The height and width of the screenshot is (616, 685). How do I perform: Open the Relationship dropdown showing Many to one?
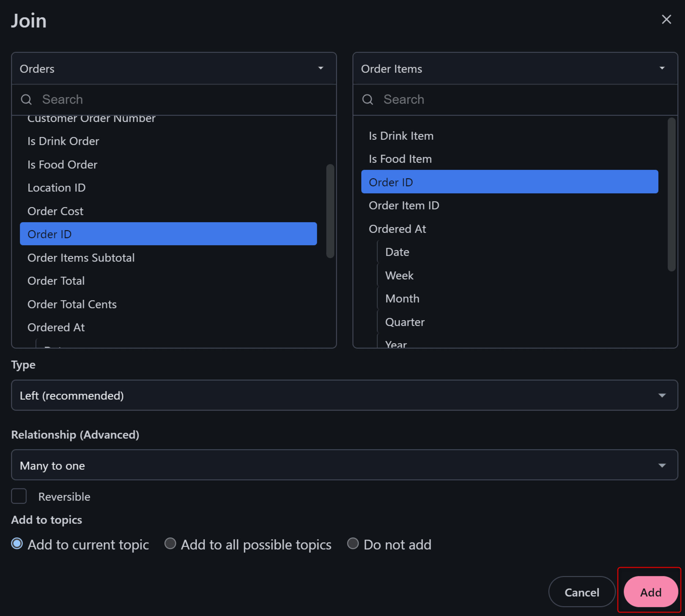[344, 465]
